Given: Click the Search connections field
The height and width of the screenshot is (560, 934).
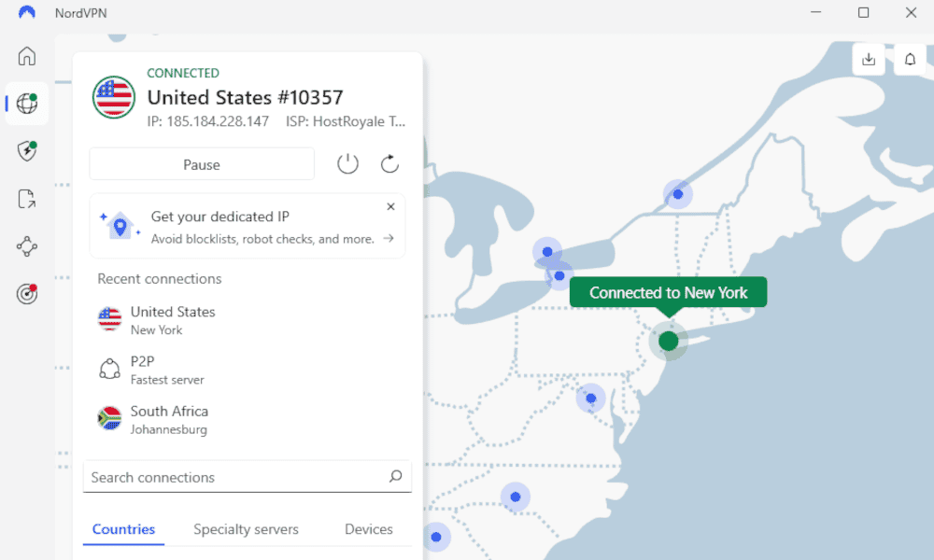Looking at the screenshot, I should tap(248, 477).
